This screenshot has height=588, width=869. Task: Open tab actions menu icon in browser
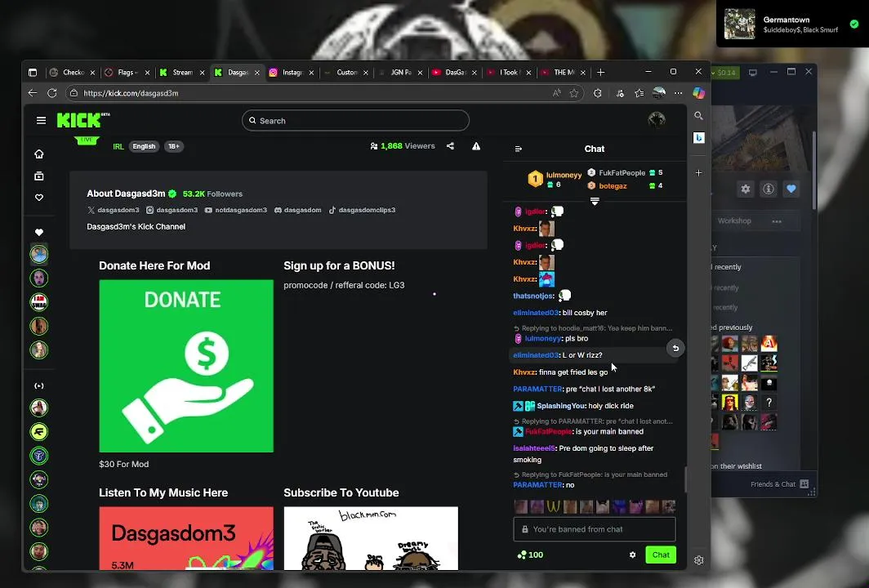33,73
